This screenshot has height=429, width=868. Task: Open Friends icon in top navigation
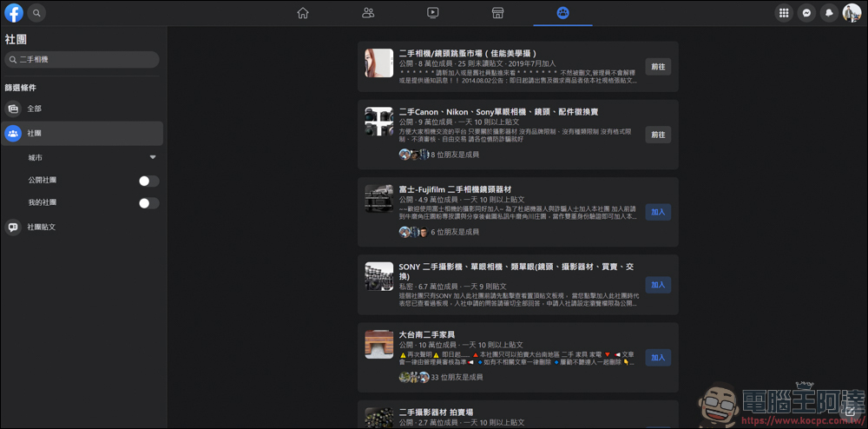[368, 13]
